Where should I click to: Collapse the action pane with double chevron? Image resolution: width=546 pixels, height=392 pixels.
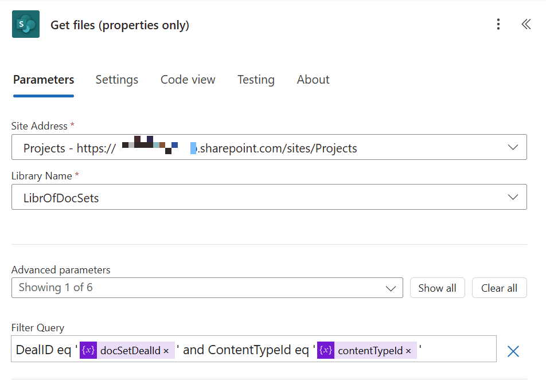tap(526, 25)
